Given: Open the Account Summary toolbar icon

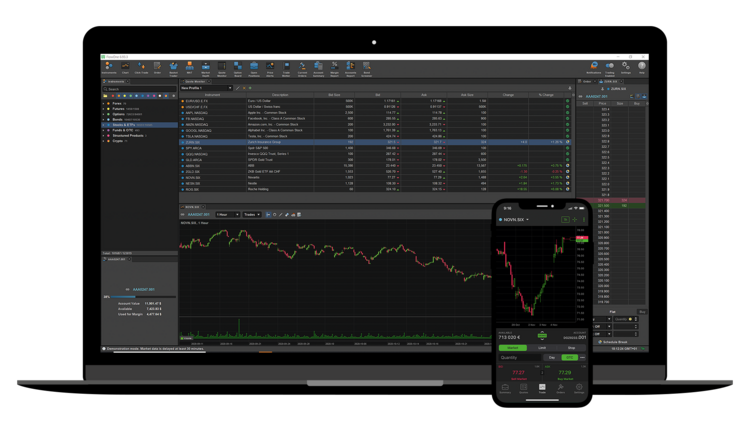Looking at the screenshot, I should pyautogui.click(x=319, y=68).
